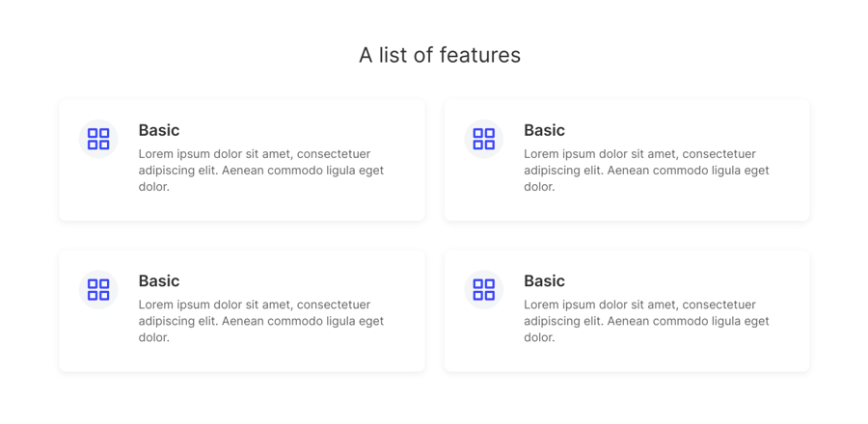Click the final "dolor." line in the bottom-right card
Viewport: 868px width, 424px height.
pos(539,337)
